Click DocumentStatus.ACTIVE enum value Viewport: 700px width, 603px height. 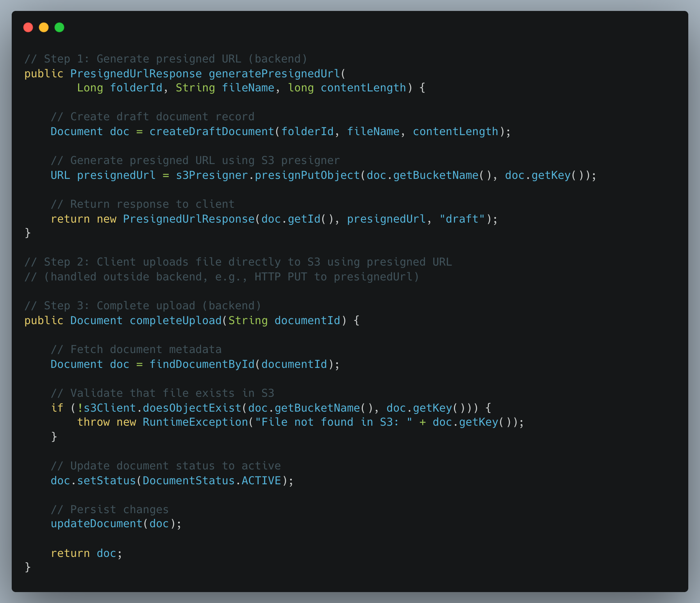tap(212, 480)
